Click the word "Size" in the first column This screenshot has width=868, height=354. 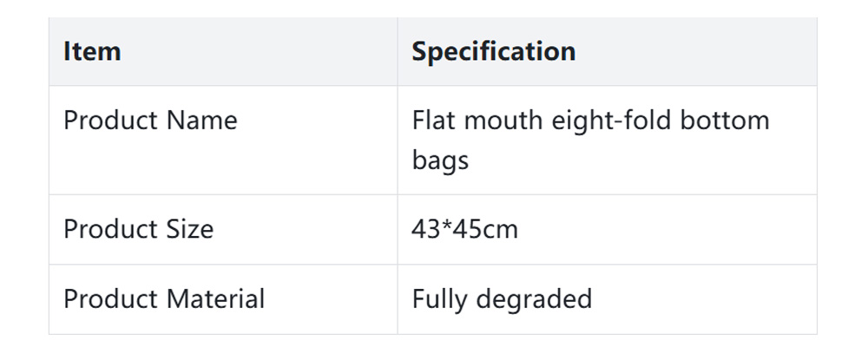click(189, 229)
